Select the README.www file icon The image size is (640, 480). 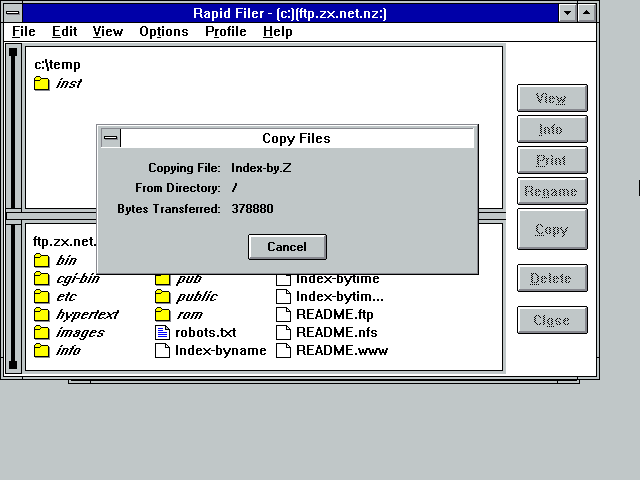pos(283,350)
